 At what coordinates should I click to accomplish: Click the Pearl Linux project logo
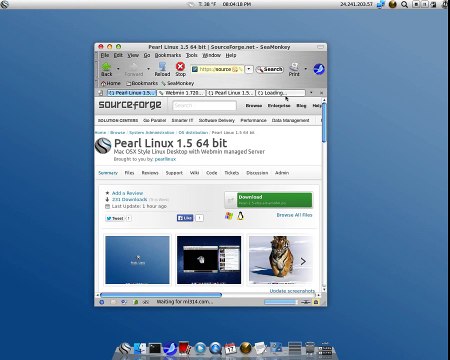tap(103, 146)
